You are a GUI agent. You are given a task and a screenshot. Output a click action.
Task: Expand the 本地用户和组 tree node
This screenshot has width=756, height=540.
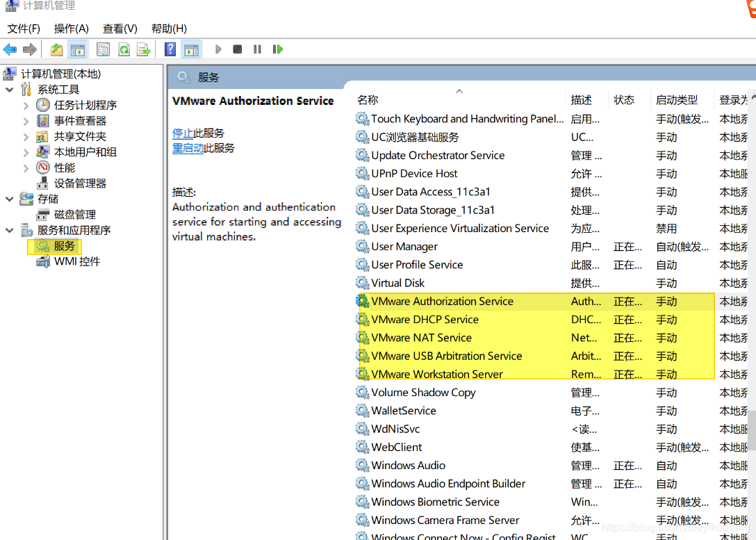click(x=26, y=152)
